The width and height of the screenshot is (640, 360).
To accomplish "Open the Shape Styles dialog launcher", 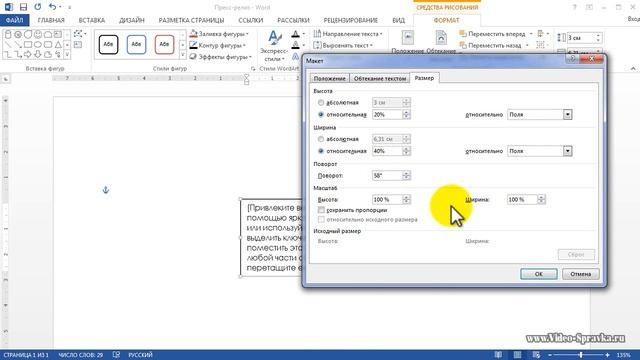I will [x=253, y=69].
